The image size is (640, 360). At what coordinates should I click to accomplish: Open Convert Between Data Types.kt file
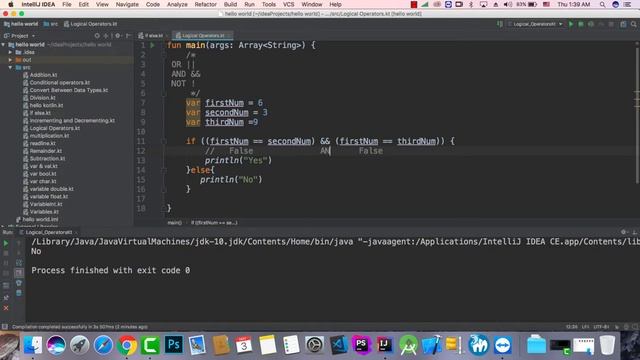tap(69, 90)
